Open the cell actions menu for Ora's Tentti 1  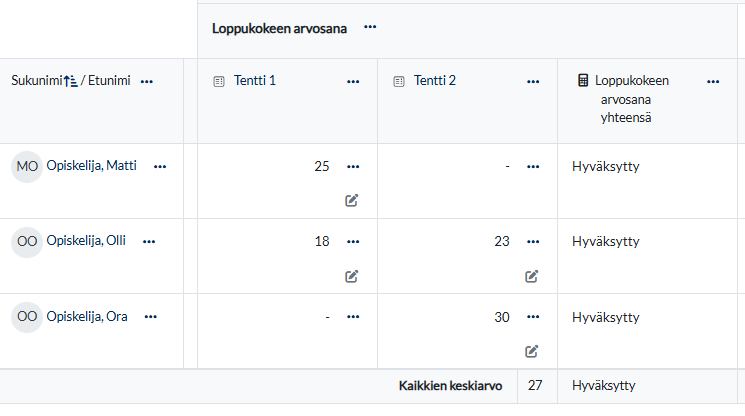point(352,317)
